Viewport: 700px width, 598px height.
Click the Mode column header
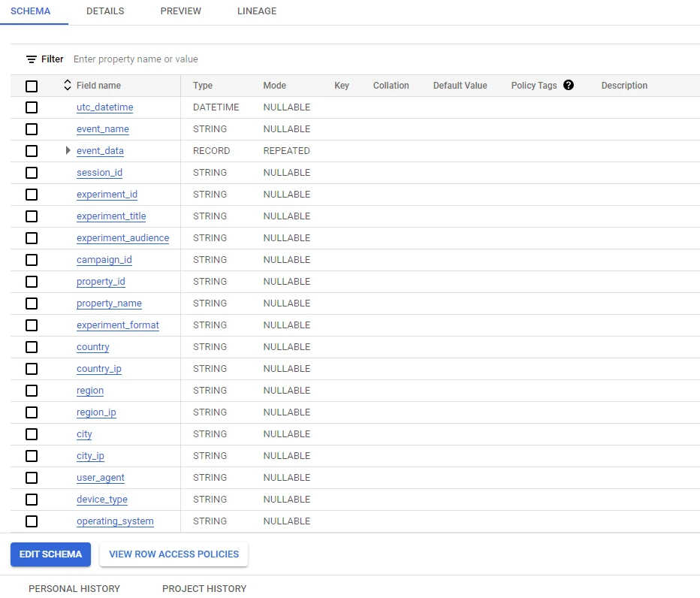pos(275,86)
